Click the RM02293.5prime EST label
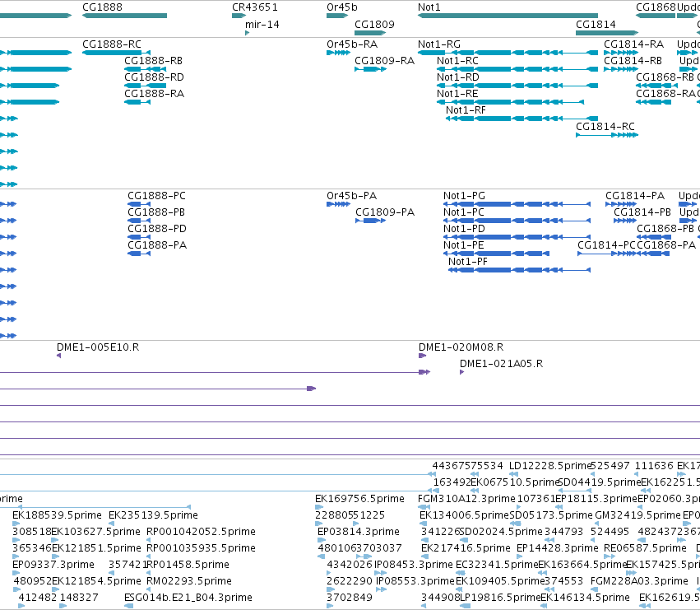 pos(189,581)
